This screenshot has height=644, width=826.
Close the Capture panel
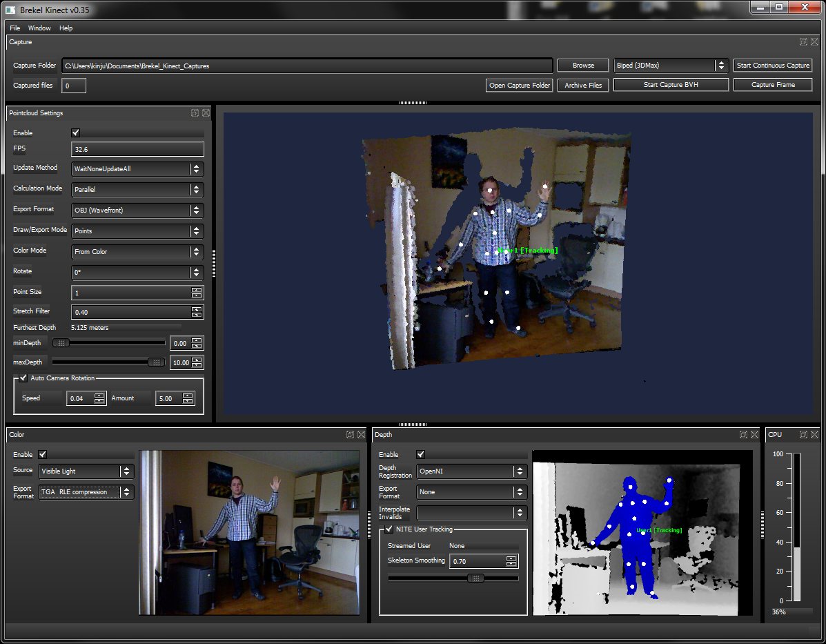click(x=814, y=41)
